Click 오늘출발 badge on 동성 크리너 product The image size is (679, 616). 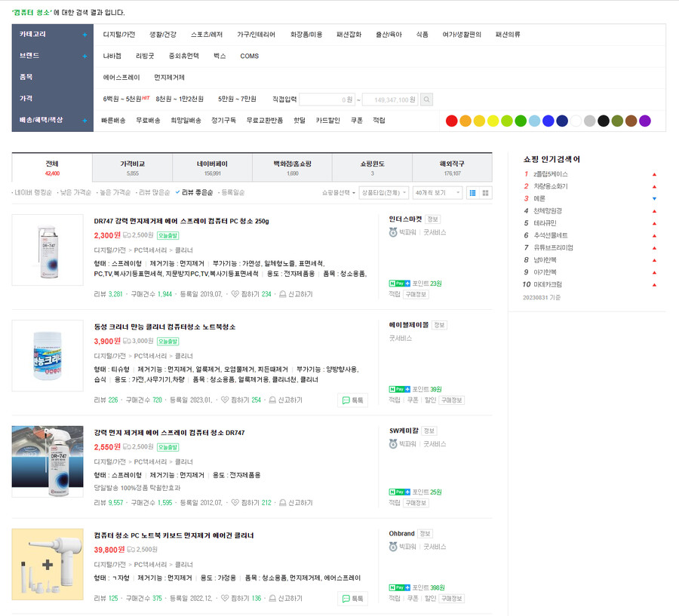(x=167, y=341)
